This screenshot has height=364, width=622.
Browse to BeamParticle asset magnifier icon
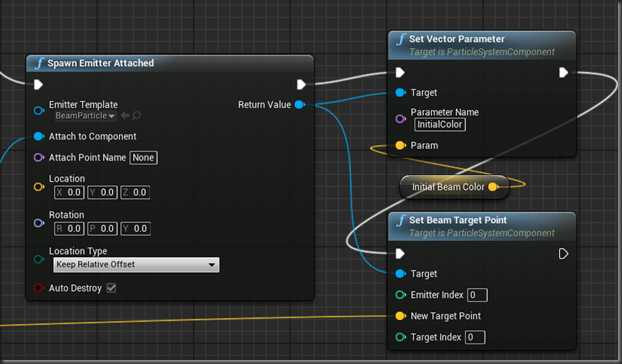[x=137, y=116]
